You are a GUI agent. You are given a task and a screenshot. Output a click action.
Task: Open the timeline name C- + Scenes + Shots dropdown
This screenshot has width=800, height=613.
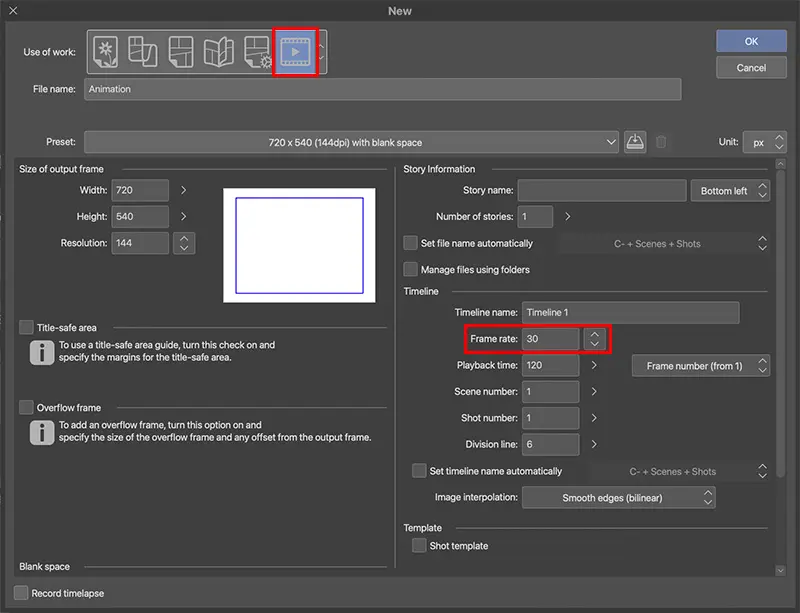pyautogui.click(x=680, y=471)
